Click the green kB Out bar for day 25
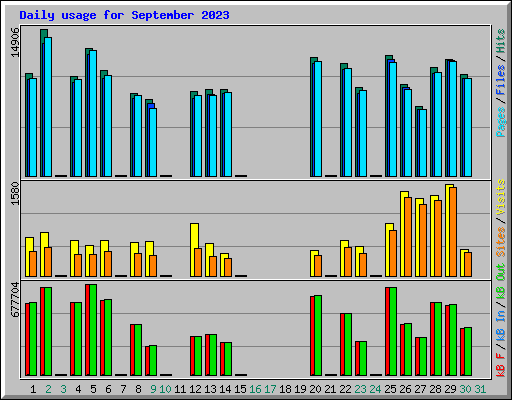Screen dimensions: 512x400 (x=393, y=331)
